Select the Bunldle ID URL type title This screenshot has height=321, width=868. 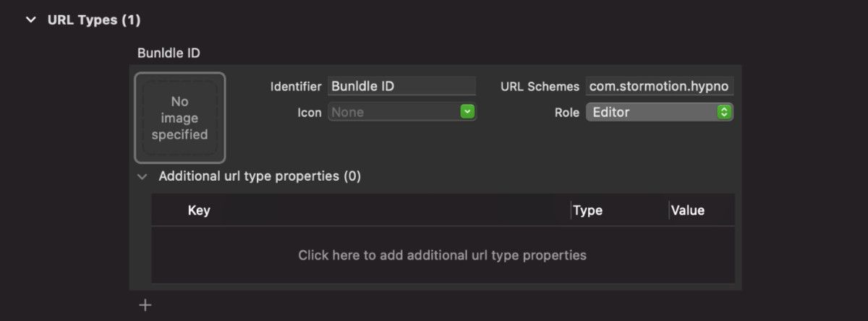(x=169, y=53)
